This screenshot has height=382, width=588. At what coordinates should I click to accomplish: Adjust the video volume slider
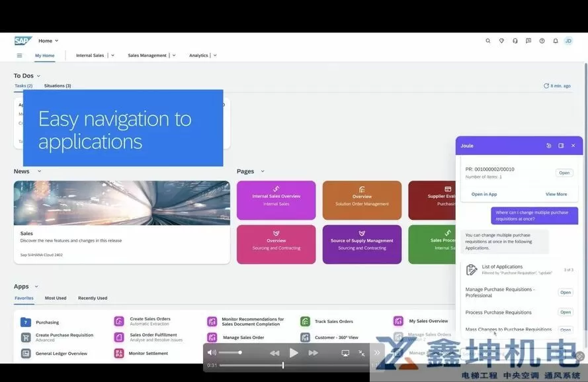(x=230, y=352)
